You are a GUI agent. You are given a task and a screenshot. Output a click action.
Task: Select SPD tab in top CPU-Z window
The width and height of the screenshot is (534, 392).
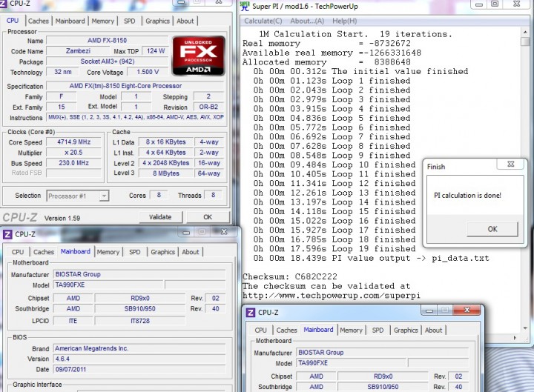click(129, 21)
